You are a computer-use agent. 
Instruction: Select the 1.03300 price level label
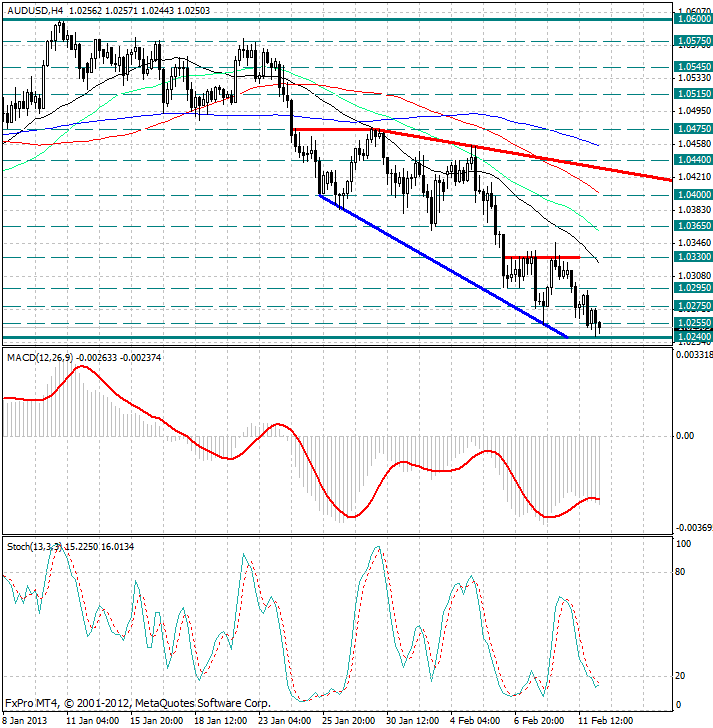coord(694,257)
